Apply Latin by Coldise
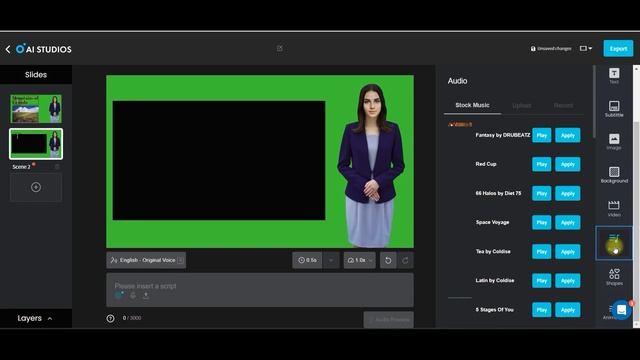Viewport: 640px width, 360px height. click(x=568, y=280)
